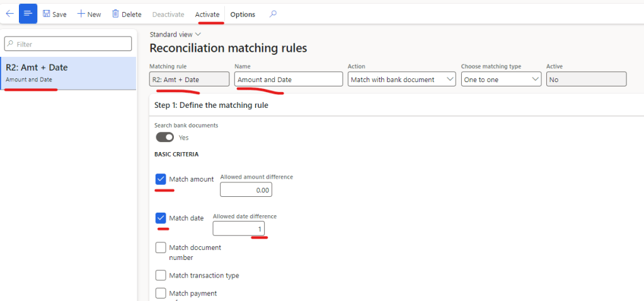Click the Delete trash icon
The image size is (644, 301).
(115, 14)
